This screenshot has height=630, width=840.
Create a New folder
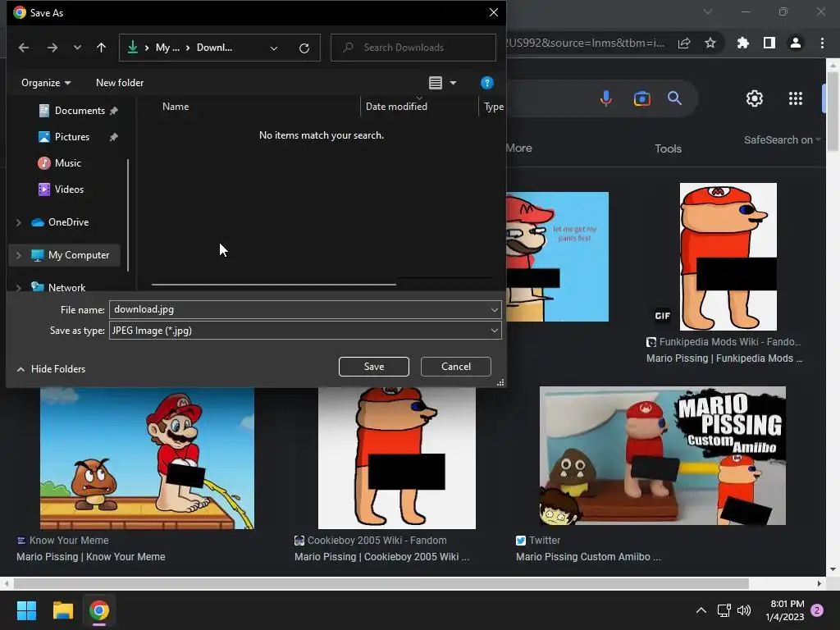coord(120,83)
